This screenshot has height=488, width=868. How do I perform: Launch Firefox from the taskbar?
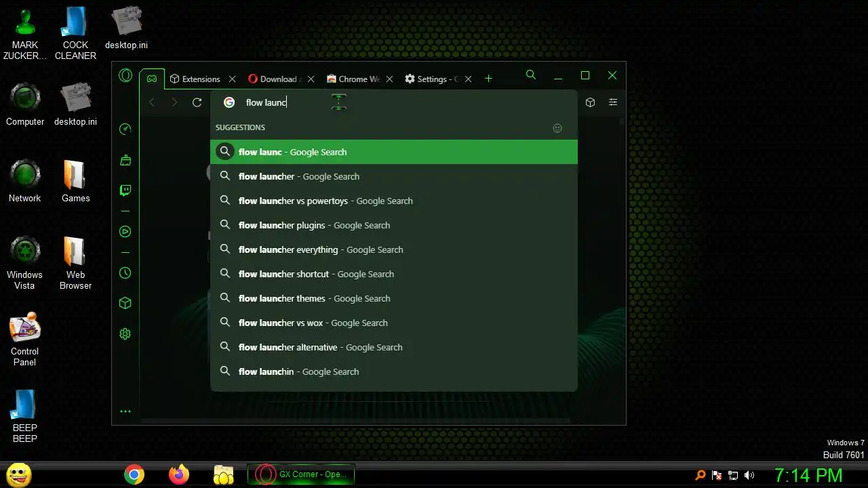[179, 474]
